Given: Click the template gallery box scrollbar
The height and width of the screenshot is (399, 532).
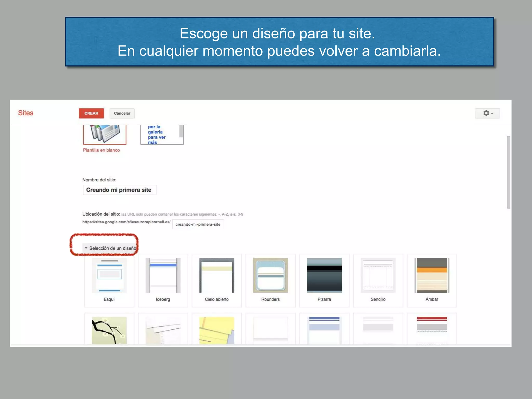Looking at the screenshot, I should point(181,131).
